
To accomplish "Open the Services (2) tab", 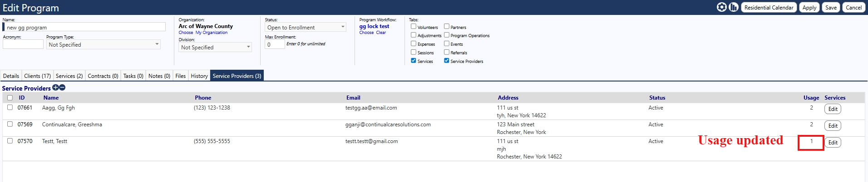I will (69, 76).
